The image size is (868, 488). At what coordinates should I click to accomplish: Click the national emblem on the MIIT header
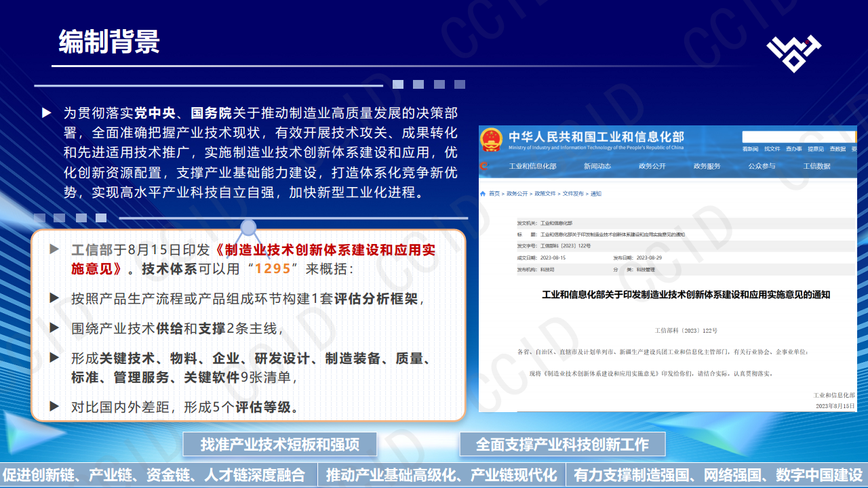tap(492, 139)
